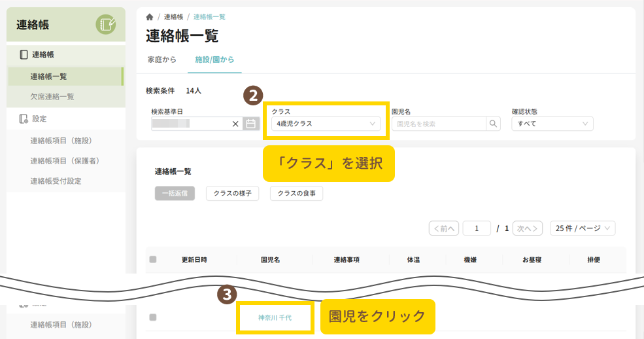The width and height of the screenshot is (644, 339).
Task: Click the child name search magnifier icon
Action: coord(494,124)
